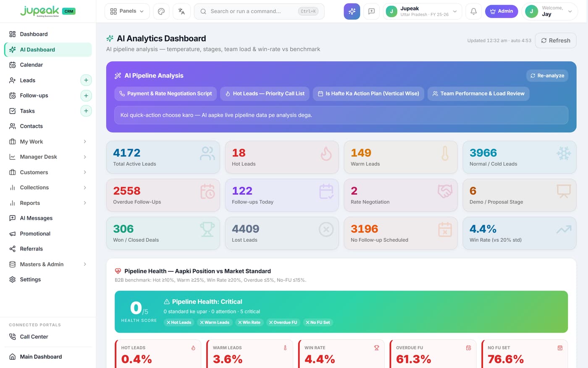Open the No Follow-up Scheduled card
588x368 pixels.
point(401,233)
